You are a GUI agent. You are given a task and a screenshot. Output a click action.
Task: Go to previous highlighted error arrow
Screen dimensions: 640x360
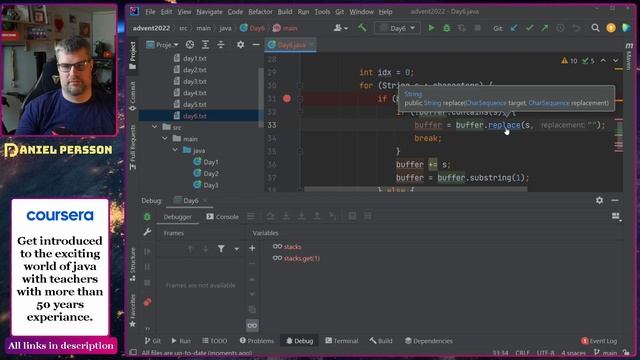coord(603,60)
